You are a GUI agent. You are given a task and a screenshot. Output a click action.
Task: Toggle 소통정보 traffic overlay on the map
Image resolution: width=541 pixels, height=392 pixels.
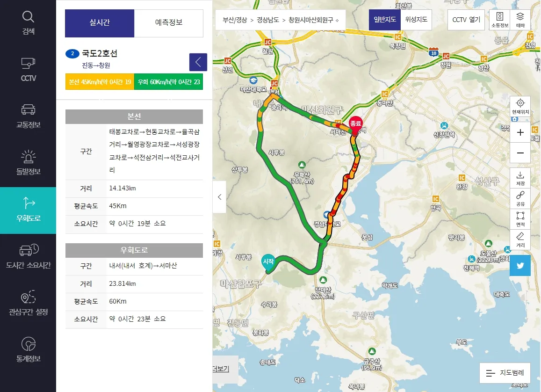click(x=500, y=20)
